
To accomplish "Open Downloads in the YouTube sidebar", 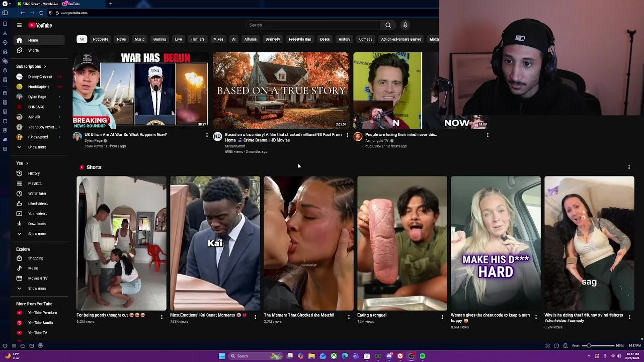I will coord(40,224).
